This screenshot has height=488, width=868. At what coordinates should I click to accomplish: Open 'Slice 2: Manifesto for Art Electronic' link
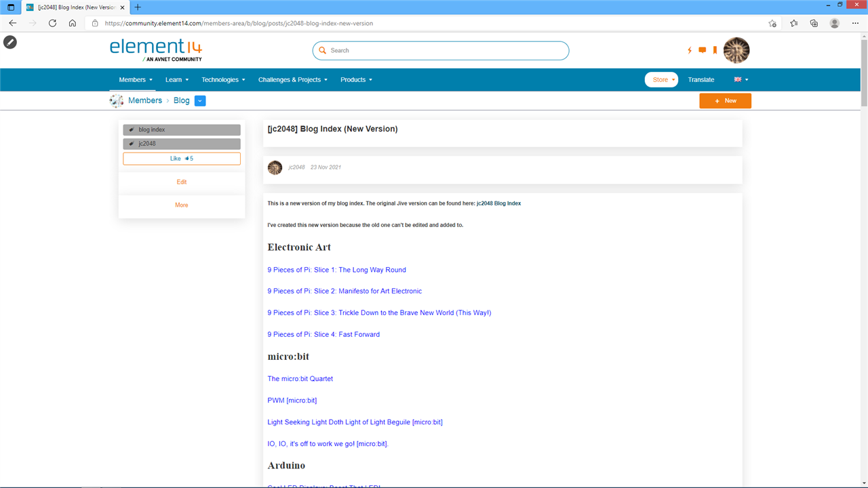(344, 291)
